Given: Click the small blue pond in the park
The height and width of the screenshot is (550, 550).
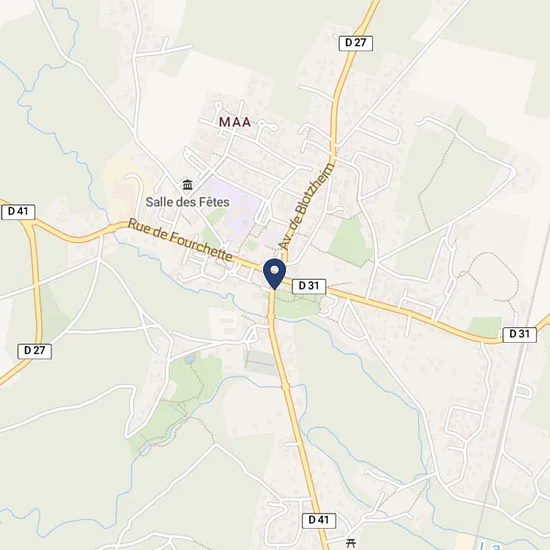Looking at the screenshot, I should (x=190, y=359).
